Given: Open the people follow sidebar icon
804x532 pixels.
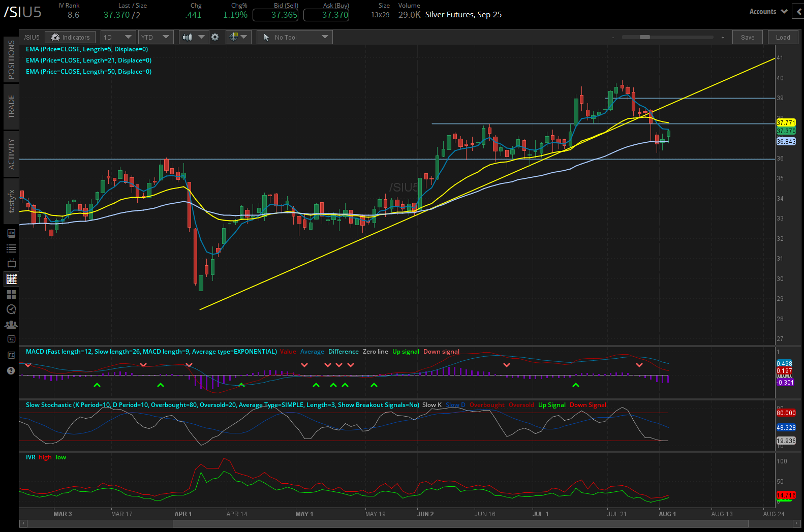Looking at the screenshot, I should [11, 324].
